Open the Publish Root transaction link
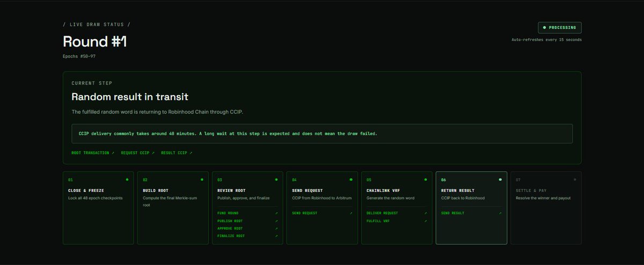The width and height of the screenshot is (644, 265). [247, 221]
